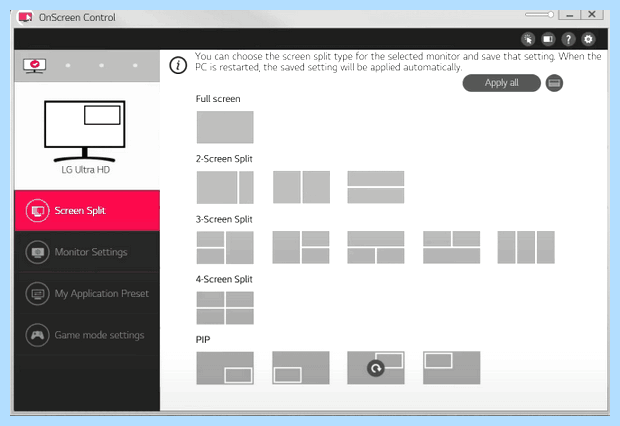Choose PIP with bottom-right inset window
The height and width of the screenshot is (426, 620).
coord(225,368)
